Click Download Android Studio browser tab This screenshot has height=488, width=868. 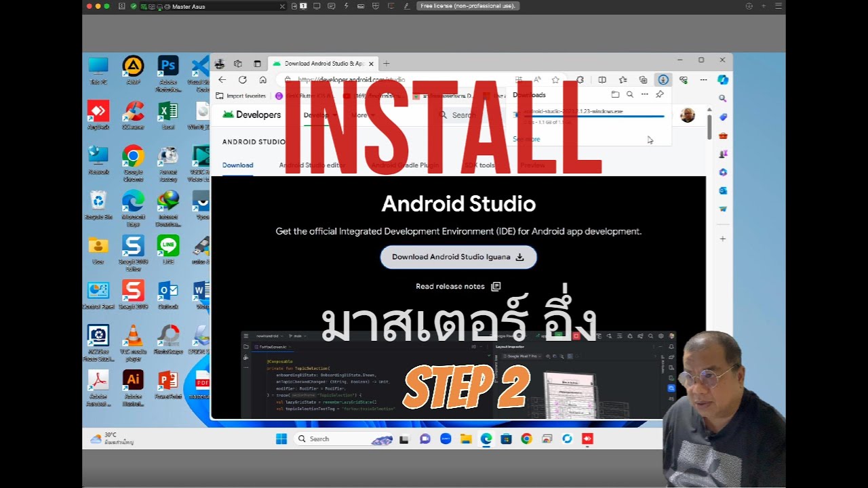point(323,63)
